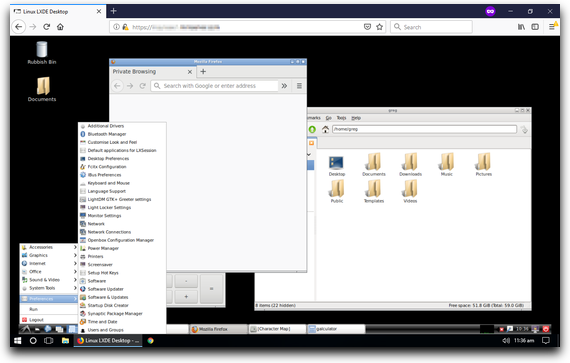Open the Tools menu in file manager
Screen dimensions: 570x363
pyautogui.click(x=341, y=118)
